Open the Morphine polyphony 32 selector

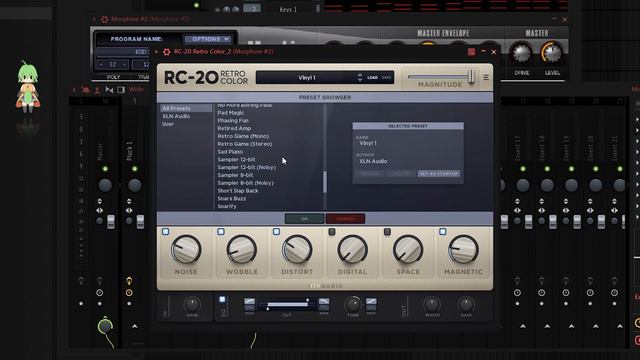click(113, 64)
